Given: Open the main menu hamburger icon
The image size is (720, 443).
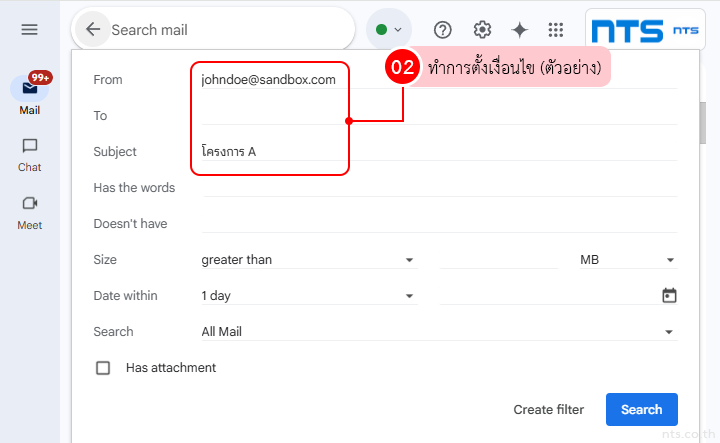Looking at the screenshot, I should [29, 30].
